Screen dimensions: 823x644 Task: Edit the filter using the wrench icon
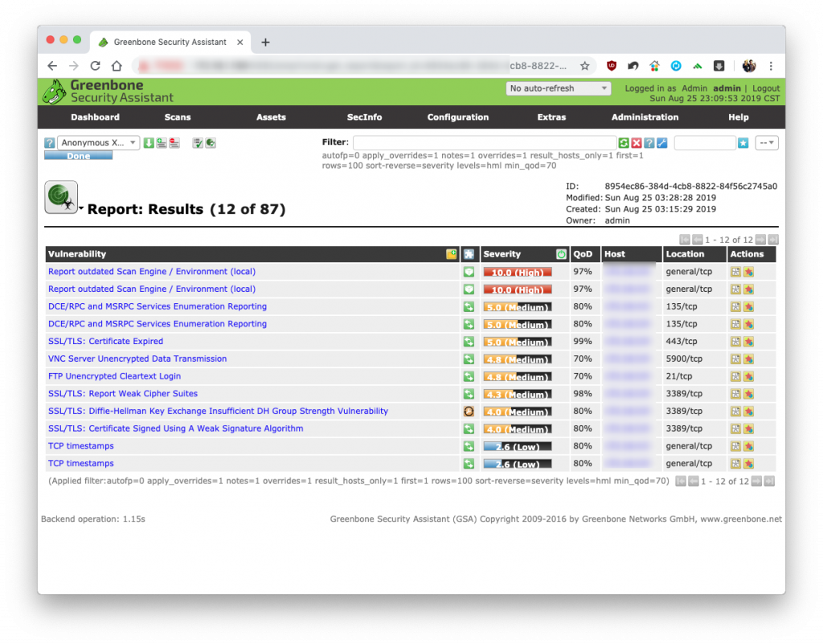point(662,143)
